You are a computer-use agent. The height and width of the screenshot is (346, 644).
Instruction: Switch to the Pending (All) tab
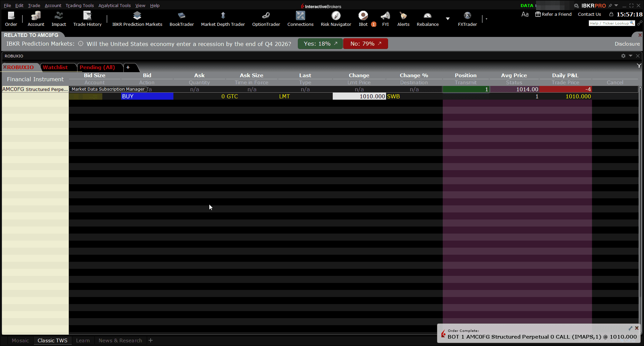click(x=97, y=67)
